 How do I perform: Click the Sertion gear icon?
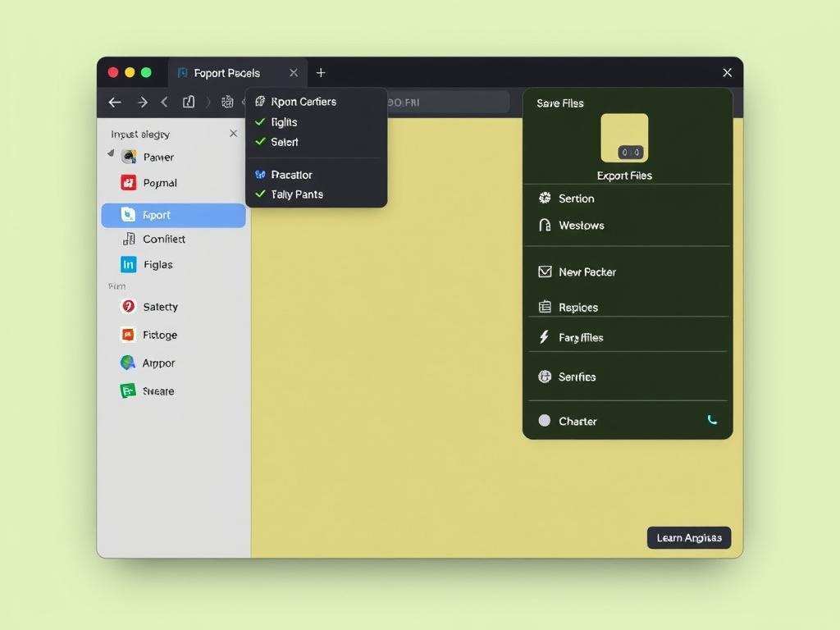coord(545,199)
